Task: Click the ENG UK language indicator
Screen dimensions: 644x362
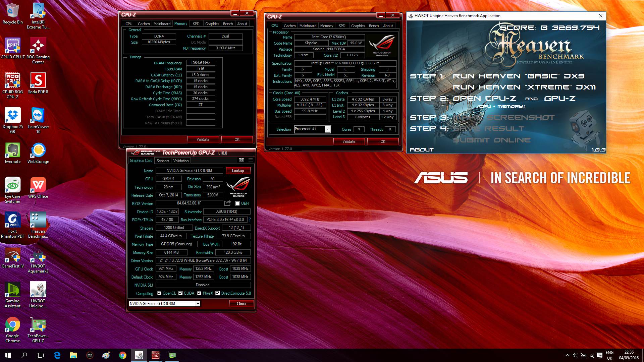Action: point(609,355)
